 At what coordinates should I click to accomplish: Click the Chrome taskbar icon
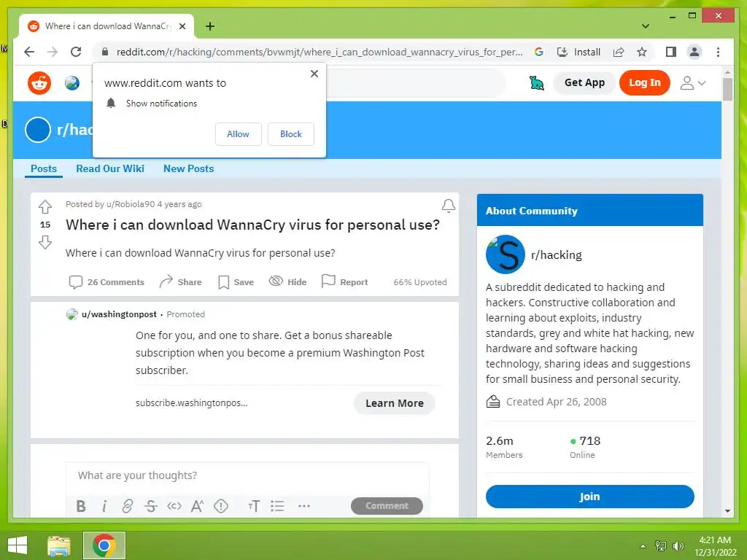tap(104, 545)
